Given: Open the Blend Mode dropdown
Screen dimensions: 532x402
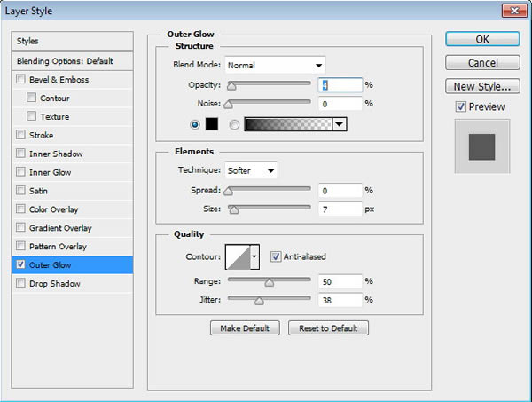Looking at the screenshot, I should click(275, 65).
